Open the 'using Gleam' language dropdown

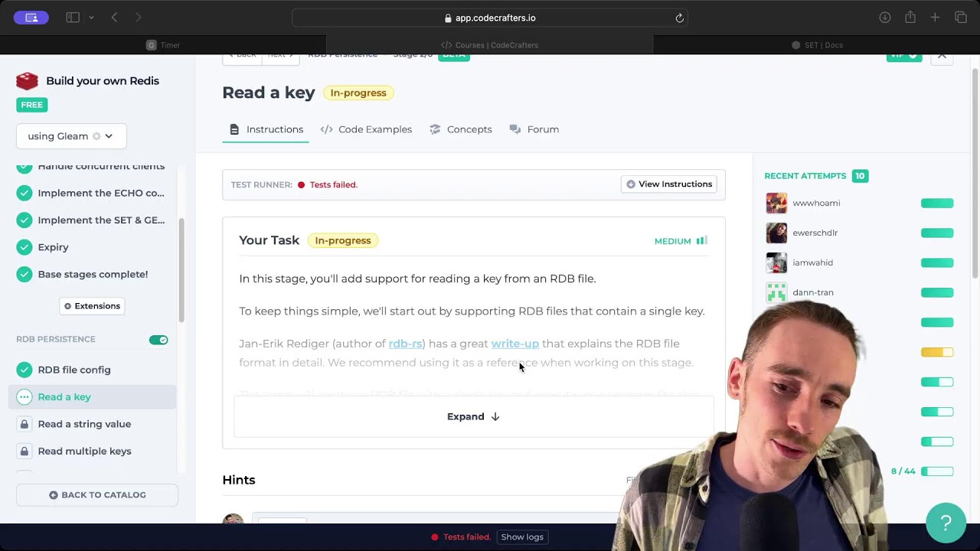pyautogui.click(x=71, y=136)
